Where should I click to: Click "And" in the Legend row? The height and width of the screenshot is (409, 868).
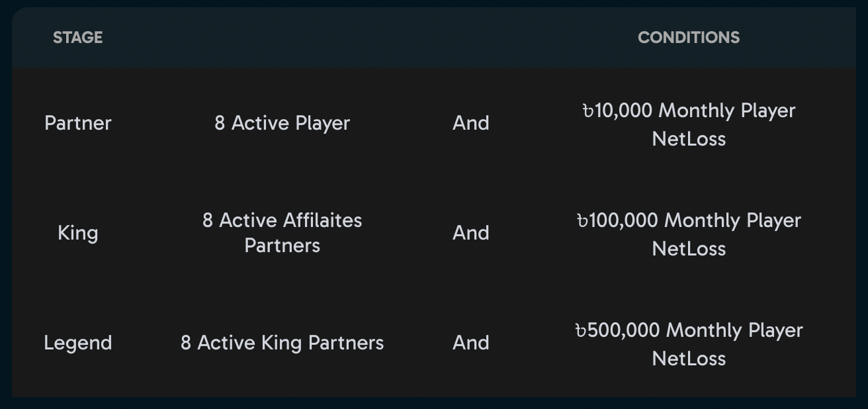(x=470, y=343)
